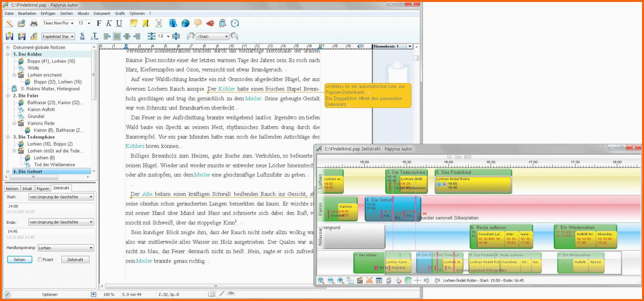Open the calendar 17 icon in Zeitstrahl
The width and height of the screenshot is (644, 301).
click(x=379, y=280)
